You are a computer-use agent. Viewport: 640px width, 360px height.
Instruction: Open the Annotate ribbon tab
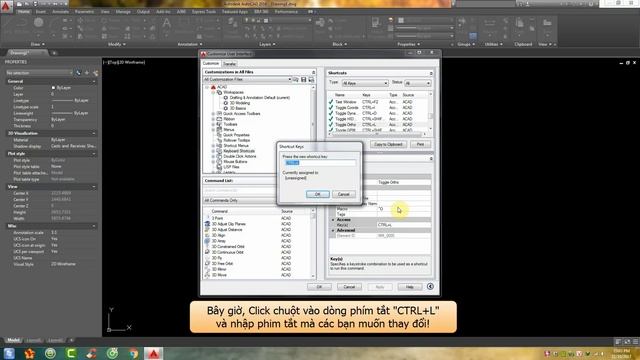point(60,12)
